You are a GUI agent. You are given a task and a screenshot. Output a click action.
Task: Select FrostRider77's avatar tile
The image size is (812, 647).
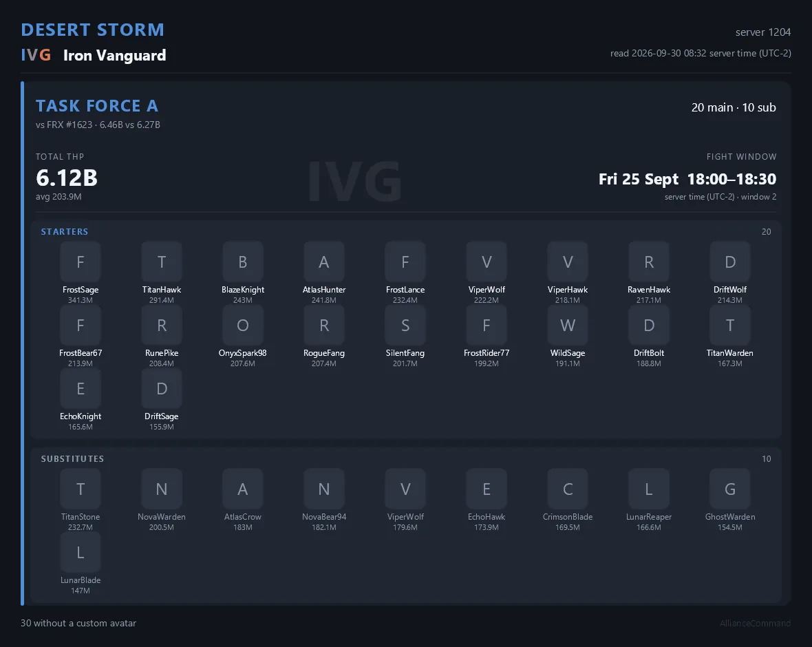(x=487, y=325)
